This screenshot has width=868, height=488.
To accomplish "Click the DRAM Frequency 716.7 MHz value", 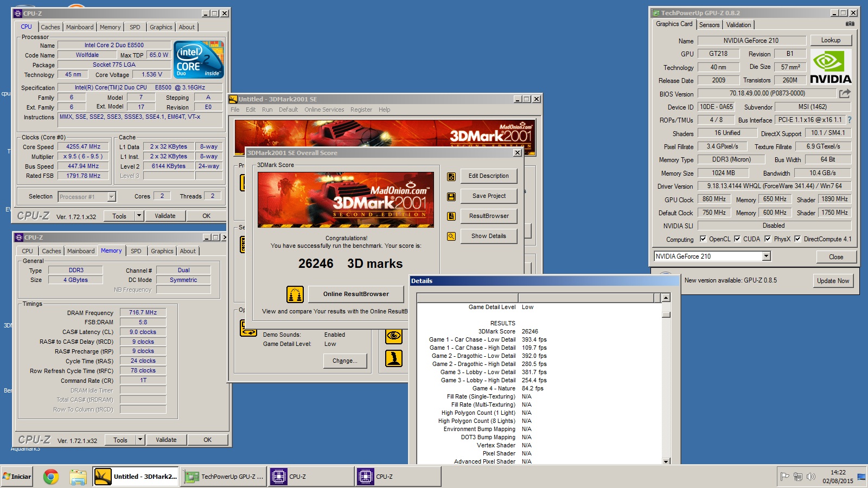I will click(143, 313).
